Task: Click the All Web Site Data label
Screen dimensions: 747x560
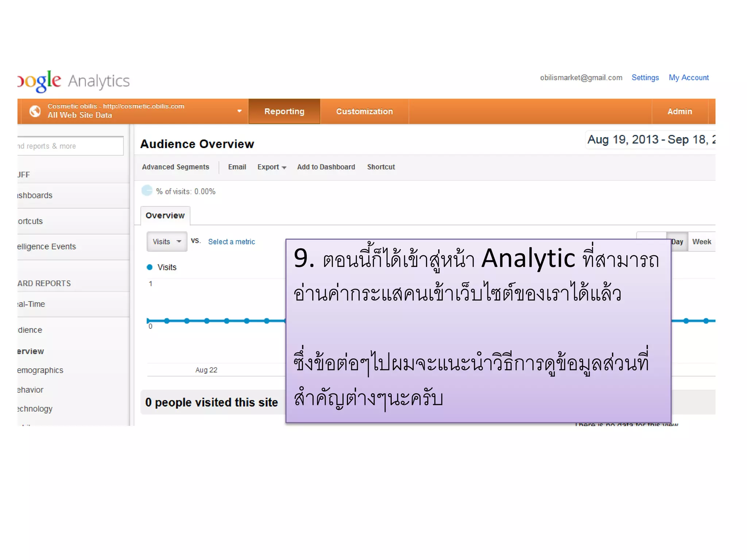Action: pos(80,115)
